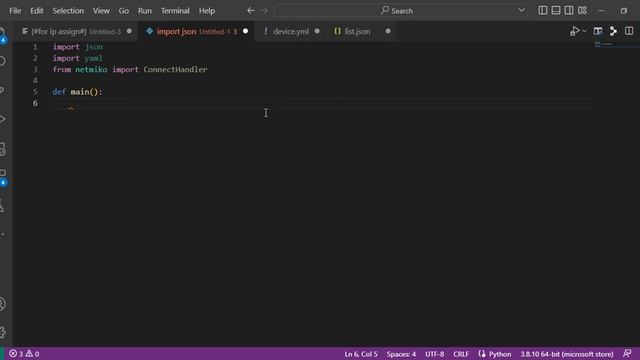
Task: Open the Manage gear in the activity bar
Action: [x=3, y=333]
